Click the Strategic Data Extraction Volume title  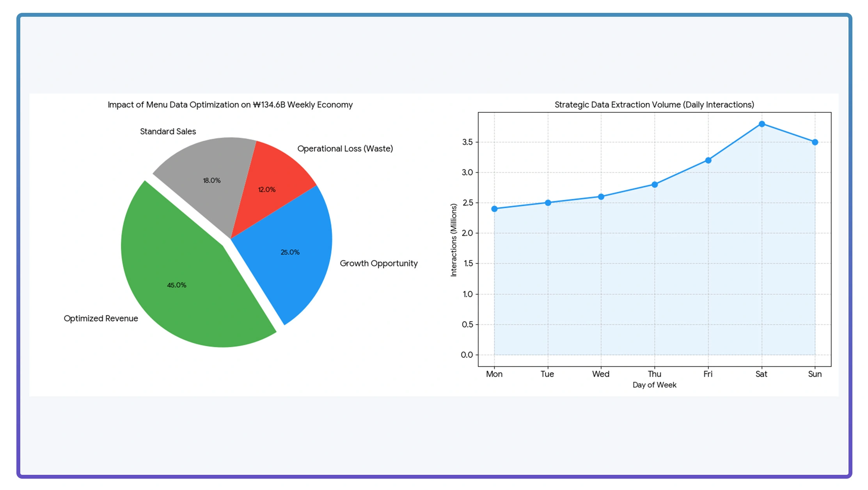(x=654, y=105)
